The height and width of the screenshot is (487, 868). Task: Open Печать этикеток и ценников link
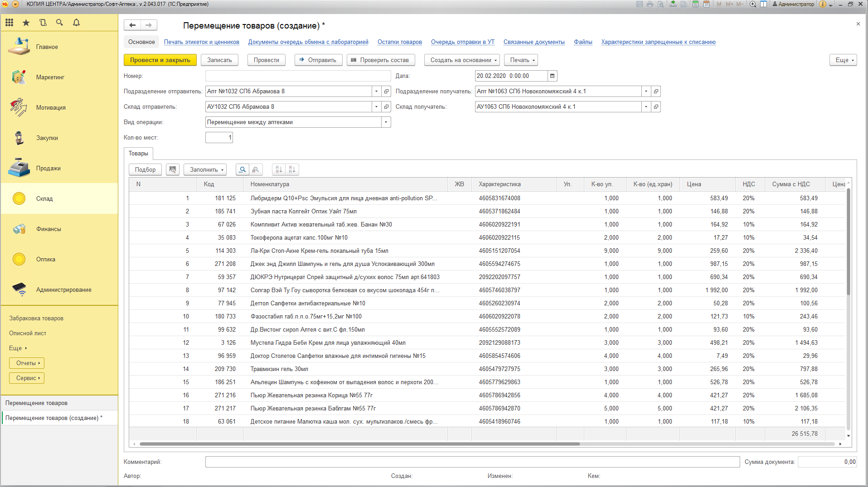pyautogui.click(x=201, y=42)
